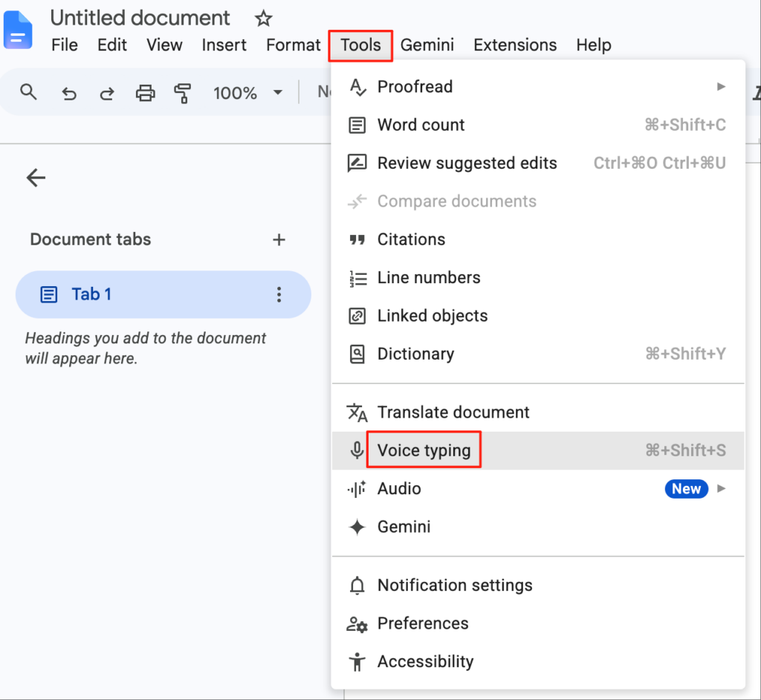Image resolution: width=761 pixels, height=700 pixels.
Task: Click the Untitled document title field
Action: (x=140, y=19)
